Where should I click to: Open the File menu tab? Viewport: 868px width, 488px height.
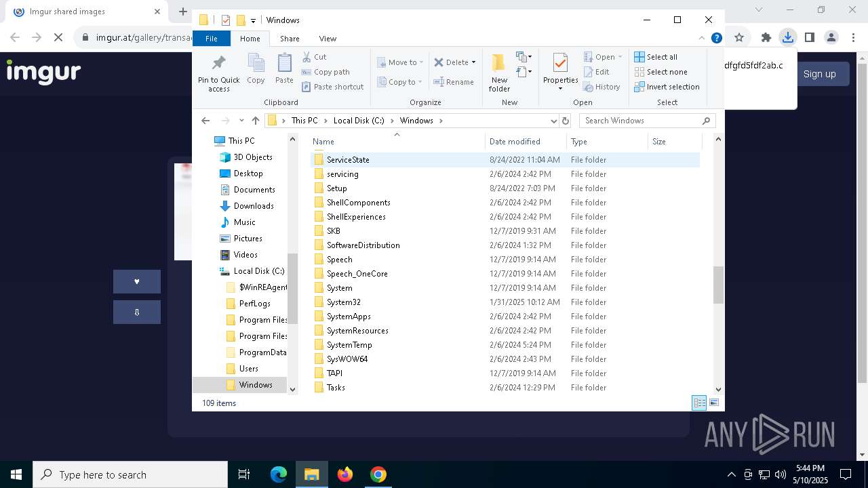212,39
